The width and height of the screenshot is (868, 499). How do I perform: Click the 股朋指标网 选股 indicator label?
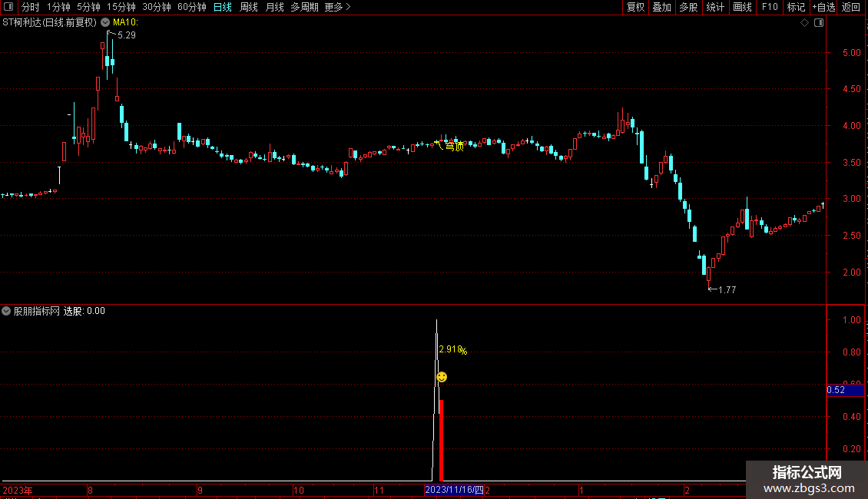(x=59, y=311)
